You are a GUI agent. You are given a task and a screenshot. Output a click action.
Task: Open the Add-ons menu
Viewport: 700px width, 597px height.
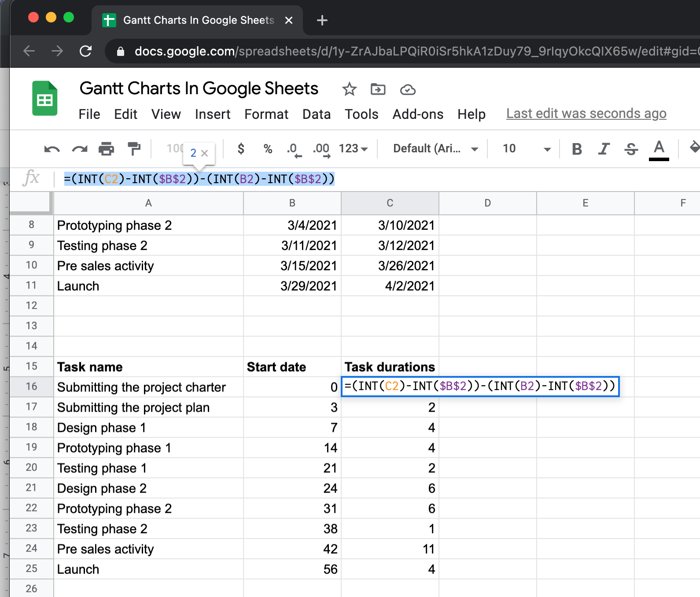(417, 114)
